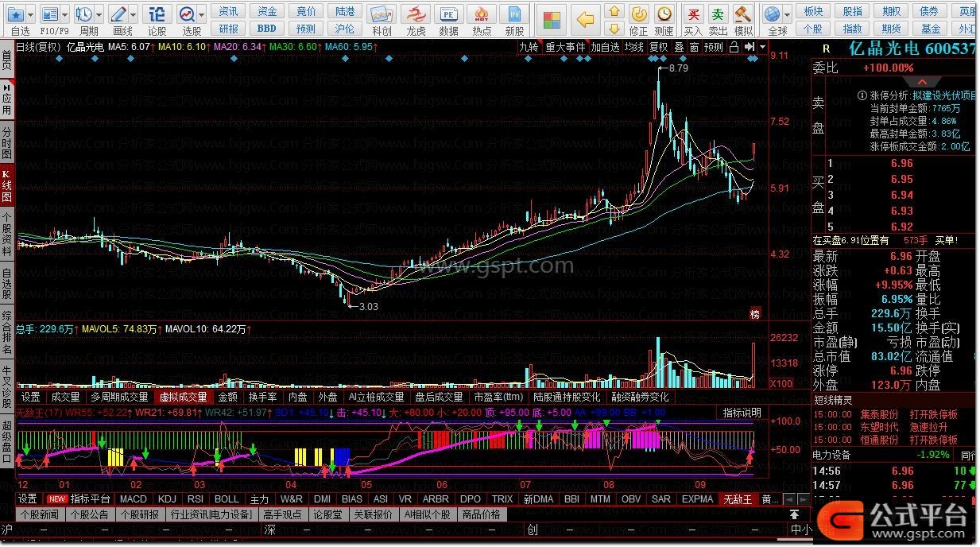Toggle 复权 price adjustment
This screenshot has width=980, height=547.
659,47
